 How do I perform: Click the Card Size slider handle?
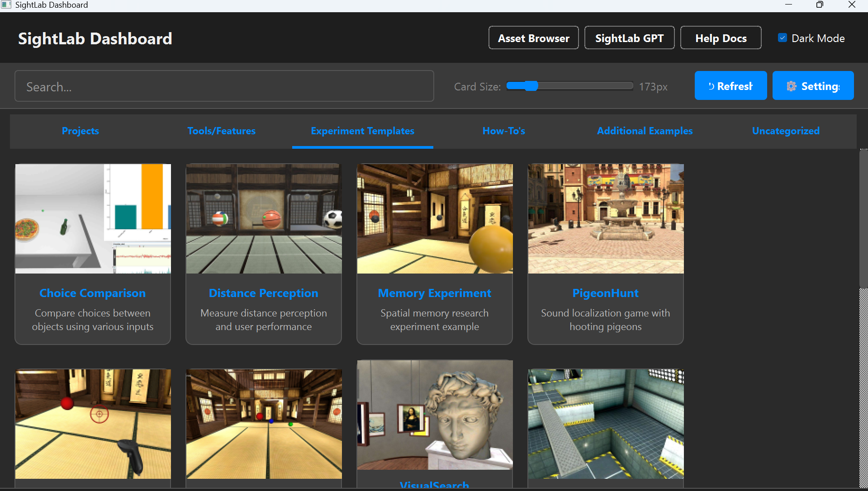coord(531,86)
